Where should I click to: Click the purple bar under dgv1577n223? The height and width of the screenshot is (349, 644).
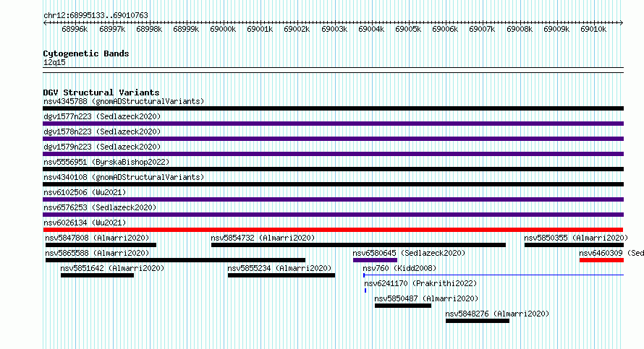333,124
